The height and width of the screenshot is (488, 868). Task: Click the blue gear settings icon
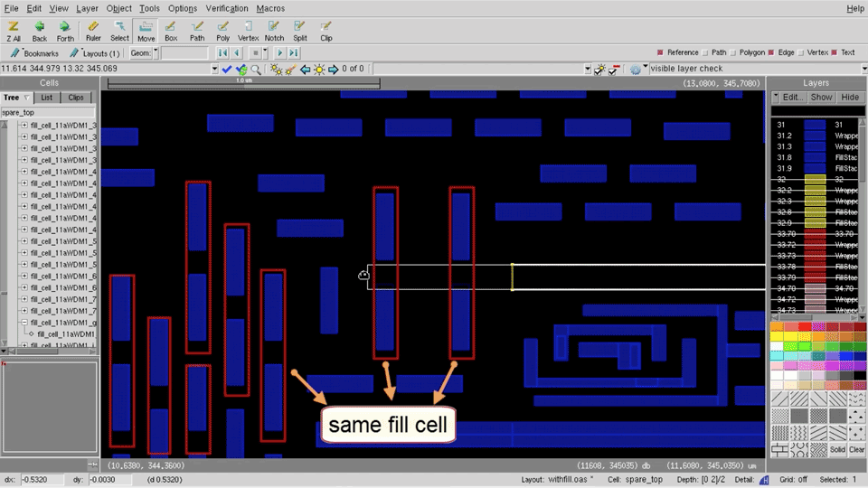636,70
